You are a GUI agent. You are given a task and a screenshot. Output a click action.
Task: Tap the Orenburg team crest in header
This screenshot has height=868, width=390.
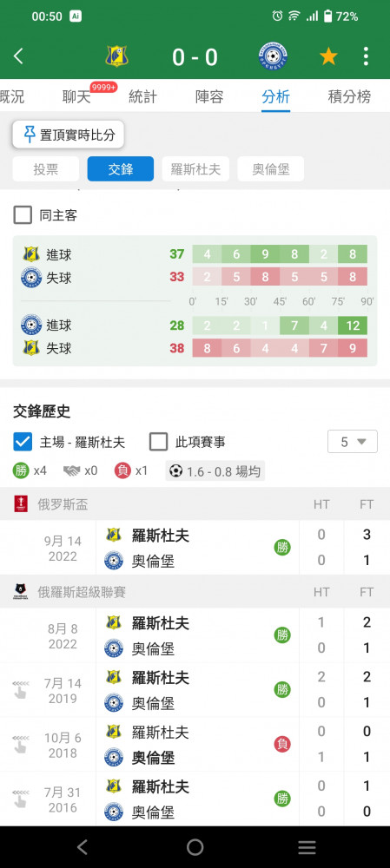click(273, 56)
